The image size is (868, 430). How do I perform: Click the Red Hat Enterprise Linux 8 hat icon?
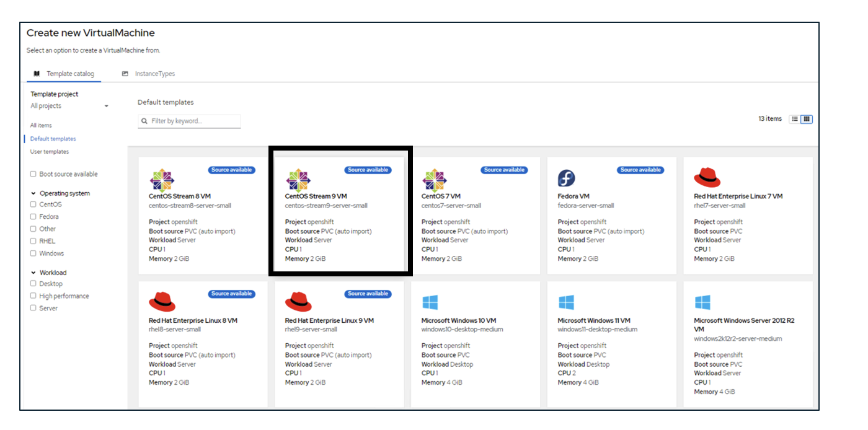pos(162,302)
